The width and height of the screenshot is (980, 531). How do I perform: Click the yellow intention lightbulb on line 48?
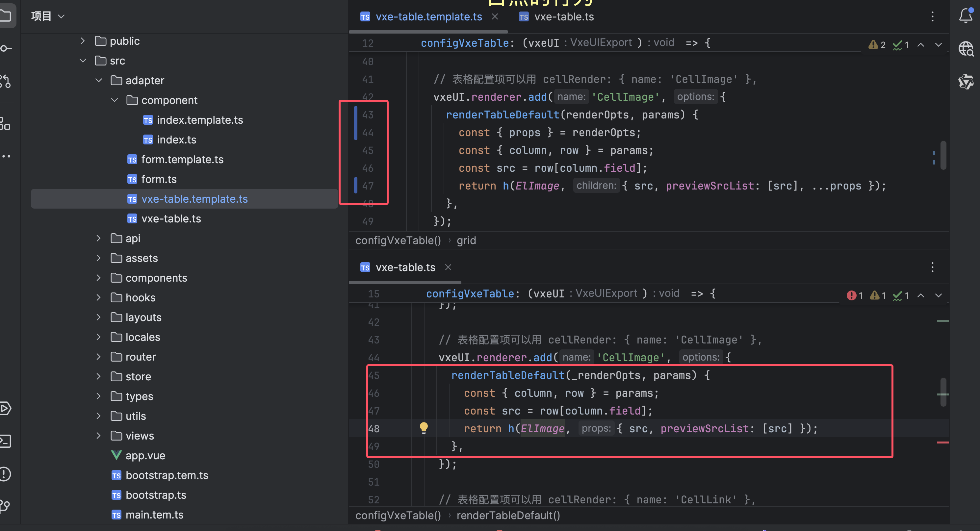424,428
